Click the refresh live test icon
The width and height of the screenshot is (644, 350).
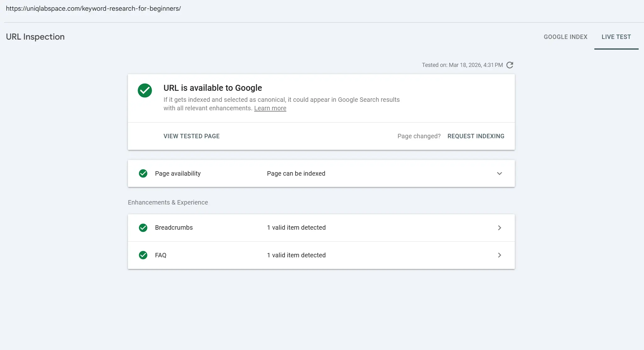point(510,65)
